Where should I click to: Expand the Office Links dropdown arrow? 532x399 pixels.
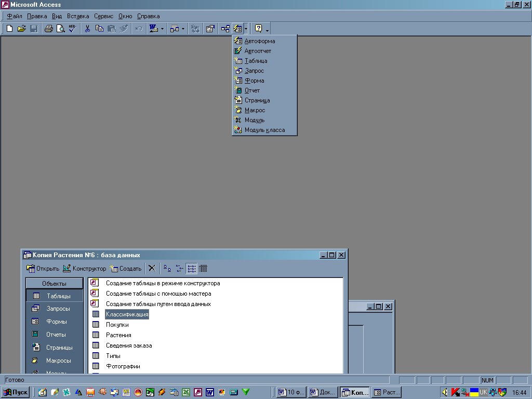pos(162,29)
